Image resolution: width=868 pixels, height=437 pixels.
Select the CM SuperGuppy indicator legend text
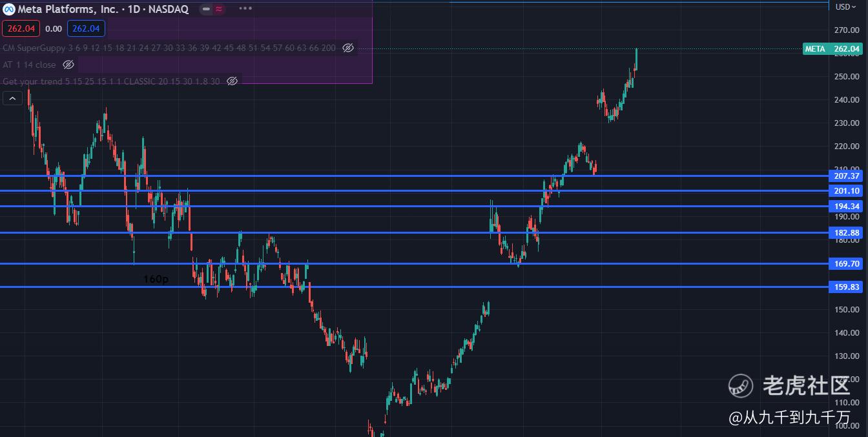(169, 48)
